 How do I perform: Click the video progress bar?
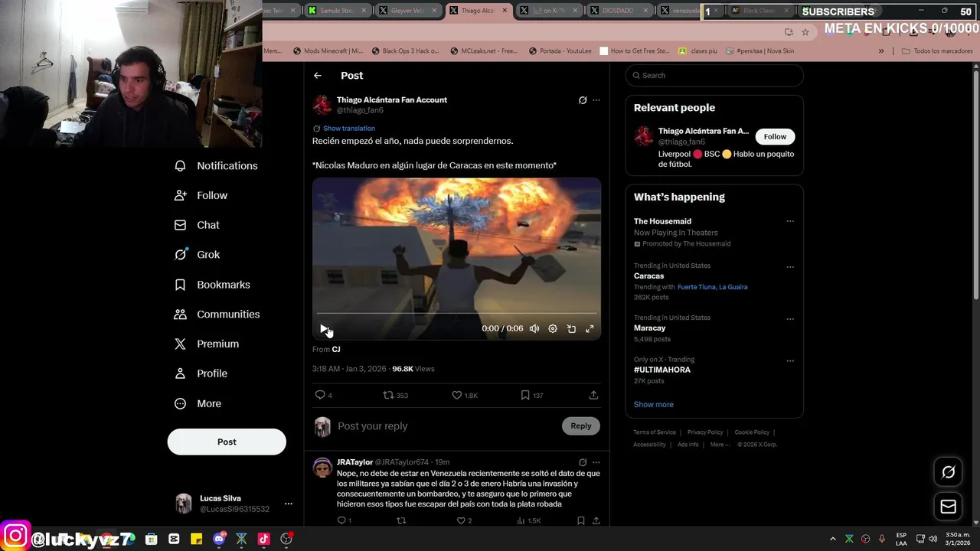[x=456, y=314]
